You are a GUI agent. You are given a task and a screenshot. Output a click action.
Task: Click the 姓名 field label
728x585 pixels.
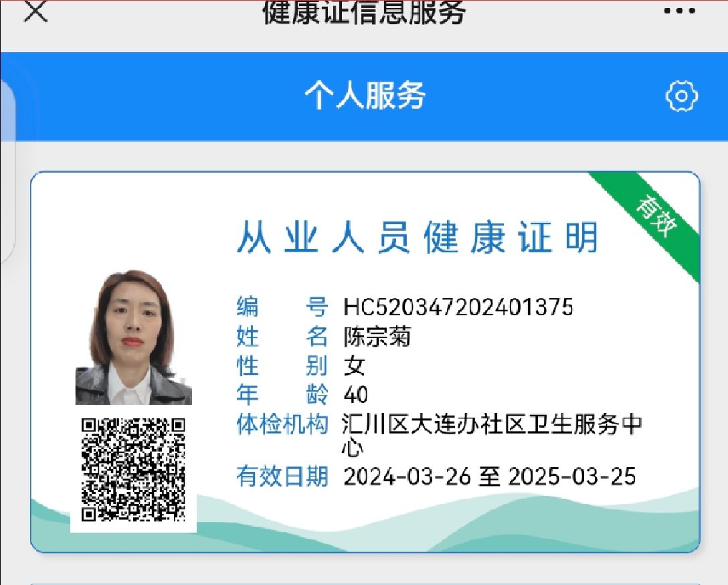click(x=282, y=337)
